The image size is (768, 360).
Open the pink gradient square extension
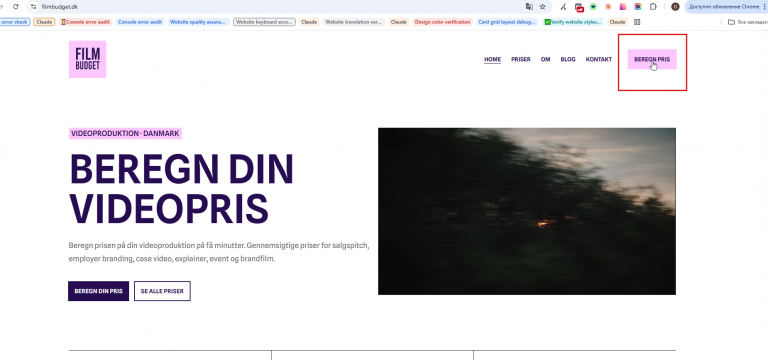pyautogui.click(x=623, y=7)
